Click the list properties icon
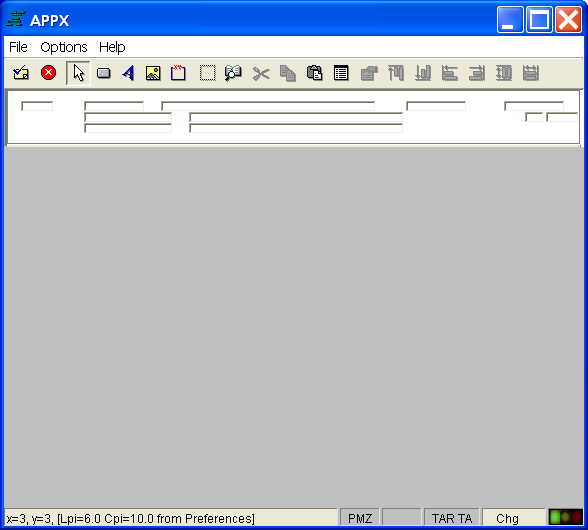Image resolution: width=588 pixels, height=530 pixels. click(x=341, y=73)
